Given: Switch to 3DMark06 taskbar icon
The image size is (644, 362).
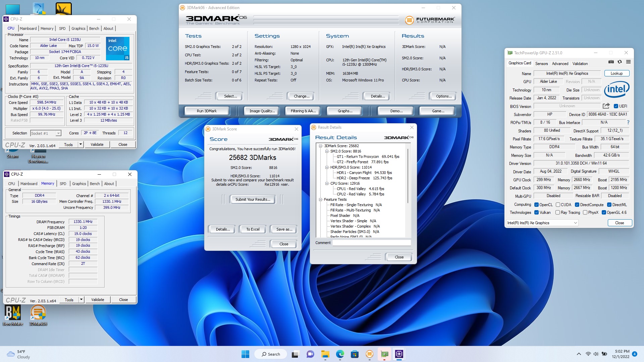Looking at the screenshot, I should (369, 354).
